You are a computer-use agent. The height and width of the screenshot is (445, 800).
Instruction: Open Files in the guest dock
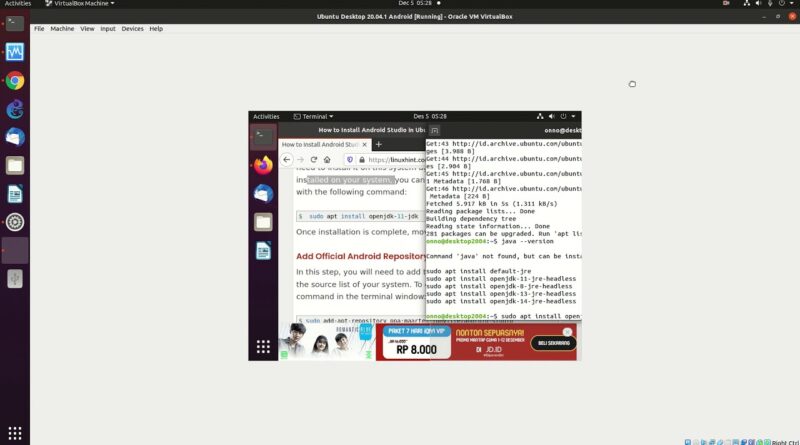click(x=263, y=222)
